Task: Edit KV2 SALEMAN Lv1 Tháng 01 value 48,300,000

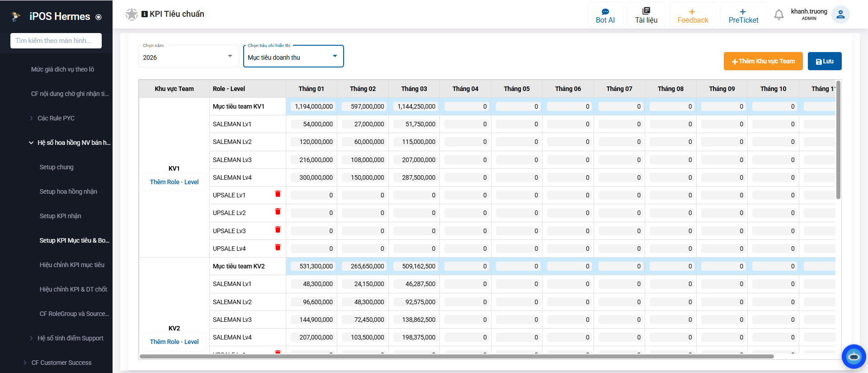Action: [312, 284]
